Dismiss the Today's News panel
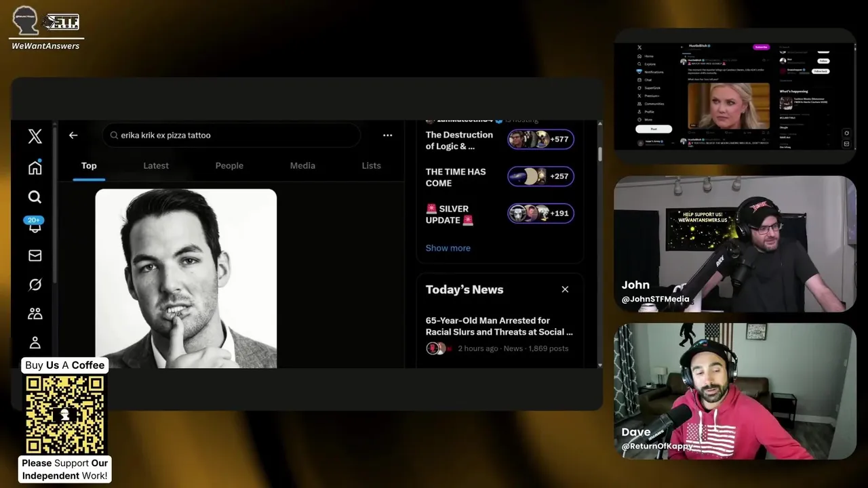The width and height of the screenshot is (868, 488). [565, 289]
